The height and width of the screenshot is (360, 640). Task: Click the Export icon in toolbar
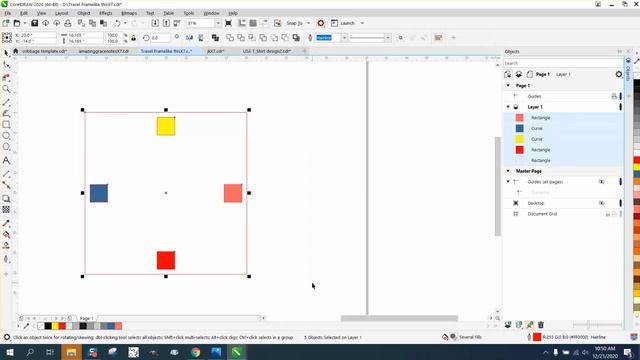tap(166, 23)
